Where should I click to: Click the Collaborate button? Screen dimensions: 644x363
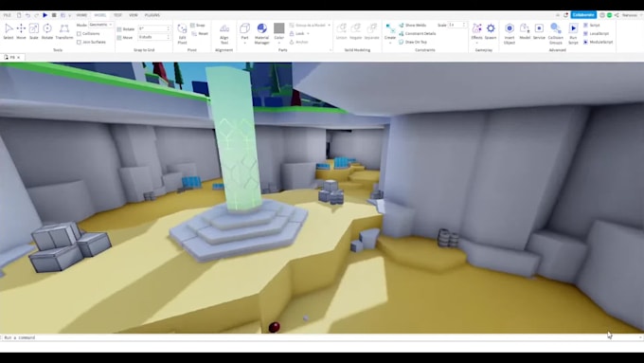click(x=583, y=15)
